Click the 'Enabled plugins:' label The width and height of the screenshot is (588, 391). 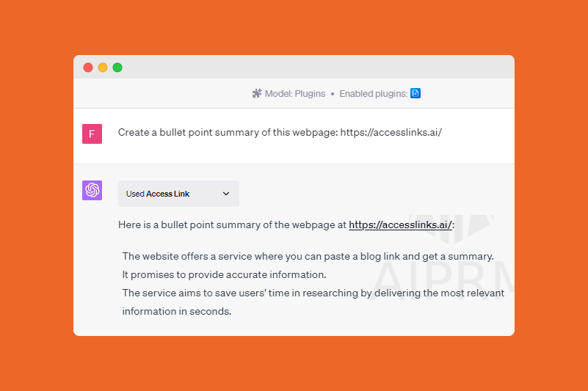[374, 94]
